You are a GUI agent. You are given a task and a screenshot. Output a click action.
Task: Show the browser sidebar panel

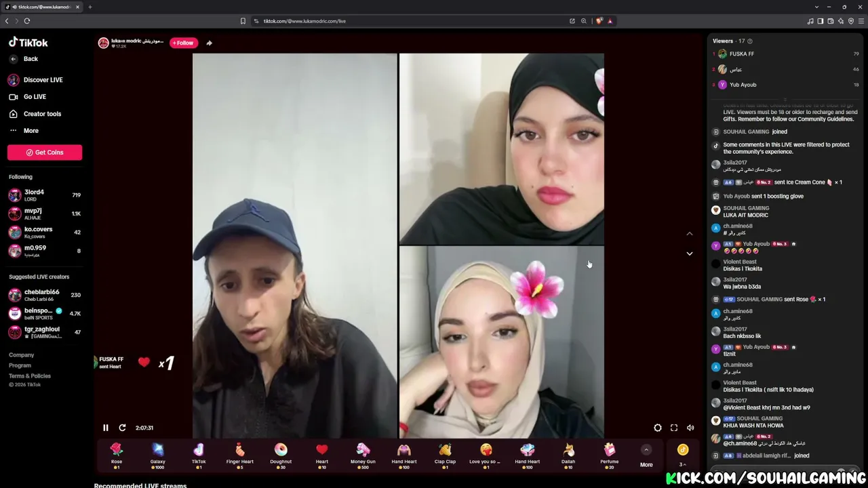[x=821, y=21]
